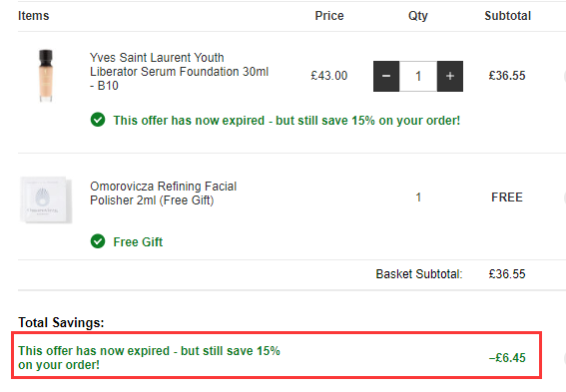Click the −£6.45 savings amount
This screenshot has width=566, height=392.
(507, 358)
